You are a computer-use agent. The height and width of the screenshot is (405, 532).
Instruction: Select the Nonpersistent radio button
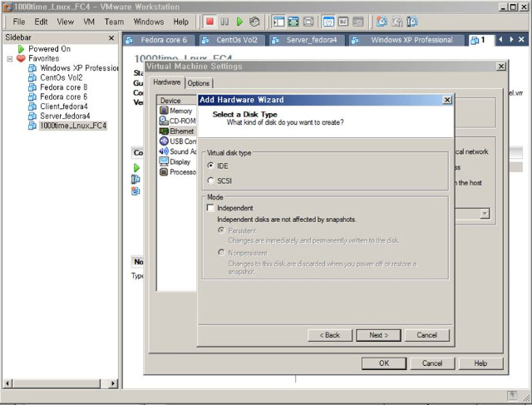click(221, 252)
